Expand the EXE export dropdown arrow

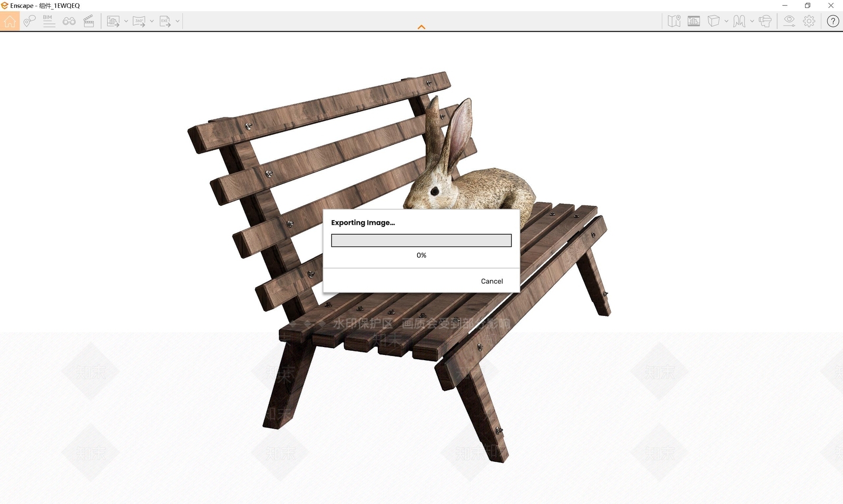coord(178,22)
